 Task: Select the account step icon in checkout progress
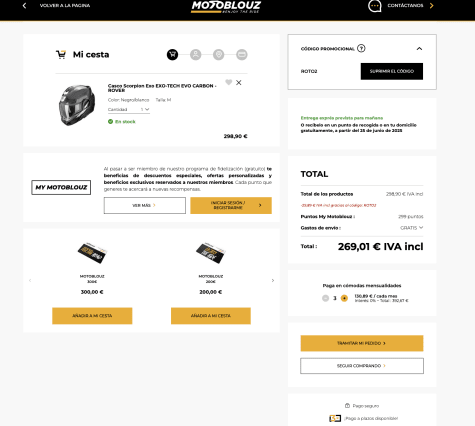click(196, 55)
